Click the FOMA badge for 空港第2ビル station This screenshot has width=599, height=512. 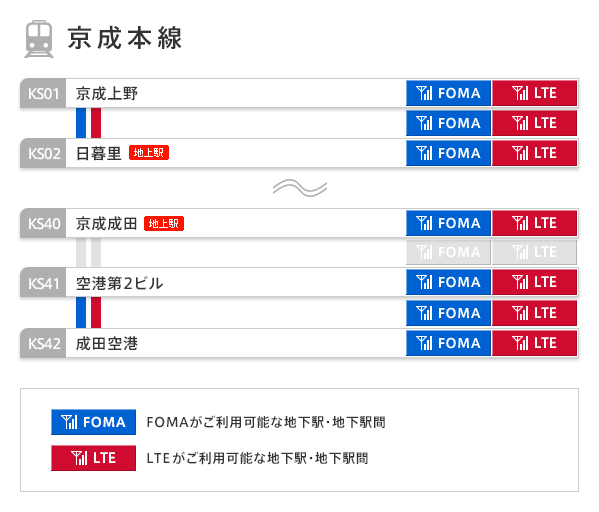(x=448, y=282)
